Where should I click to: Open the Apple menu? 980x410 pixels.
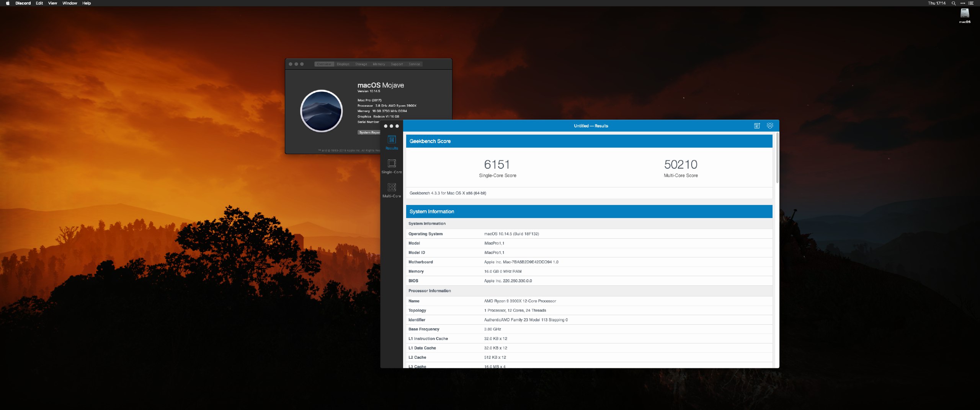[8, 3]
